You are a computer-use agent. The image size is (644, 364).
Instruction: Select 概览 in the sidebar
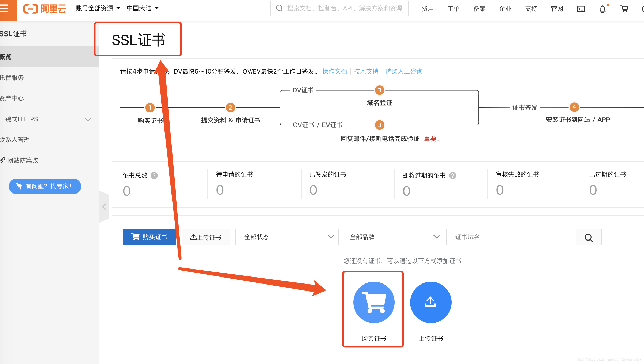(50, 57)
